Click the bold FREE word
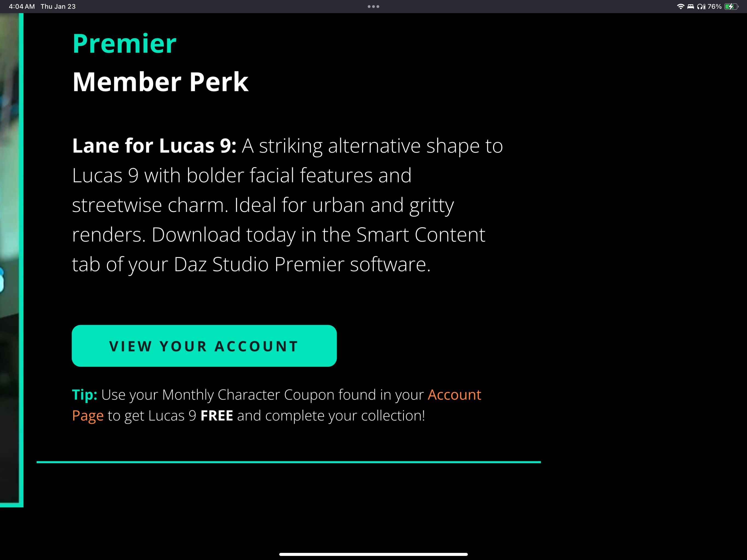This screenshot has height=560, width=747. 217,415
